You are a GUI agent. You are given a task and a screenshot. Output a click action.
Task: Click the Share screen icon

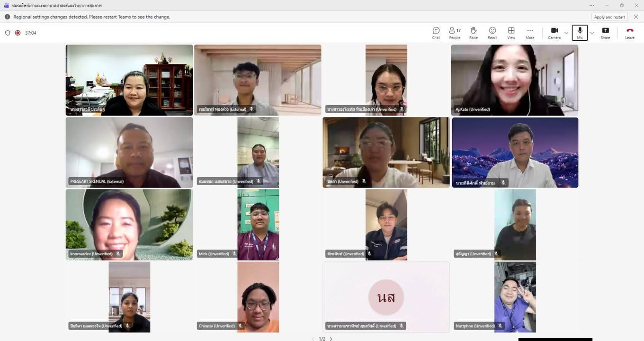tap(605, 32)
